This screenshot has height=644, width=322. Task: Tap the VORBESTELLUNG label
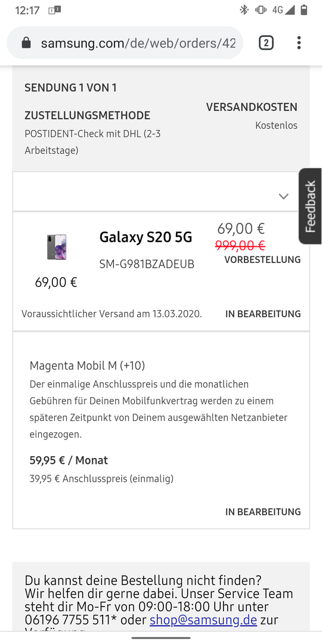click(x=262, y=259)
